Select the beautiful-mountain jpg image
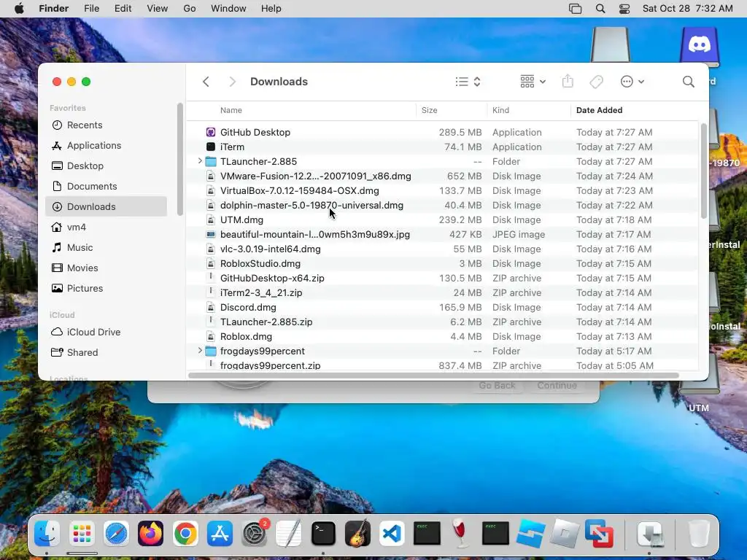747x560 pixels. click(x=442, y=234)
